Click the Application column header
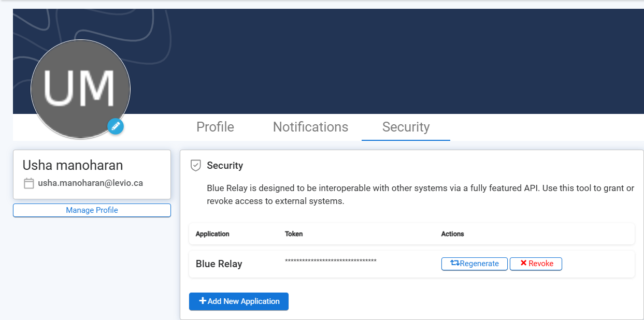This screenshot has height=320, width=644. coord(212,234)
